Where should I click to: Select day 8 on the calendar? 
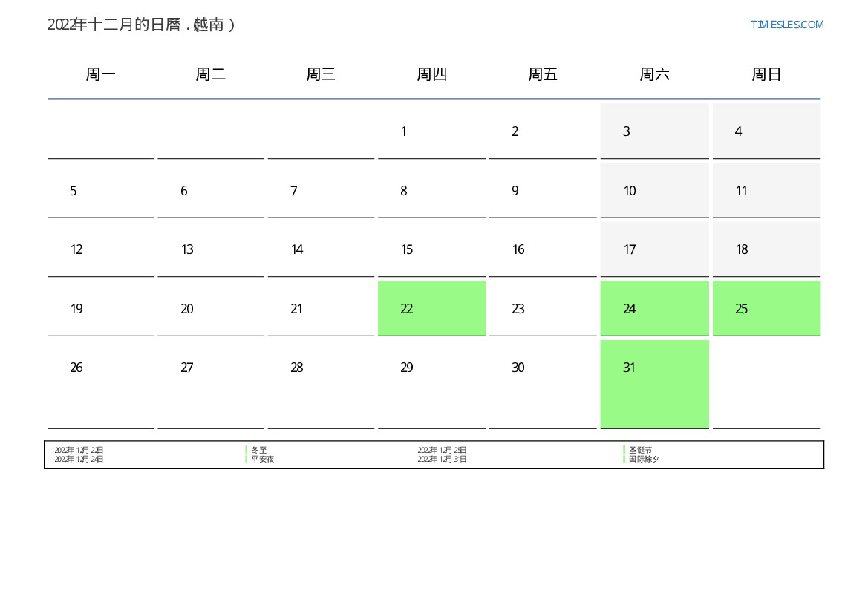432,191
